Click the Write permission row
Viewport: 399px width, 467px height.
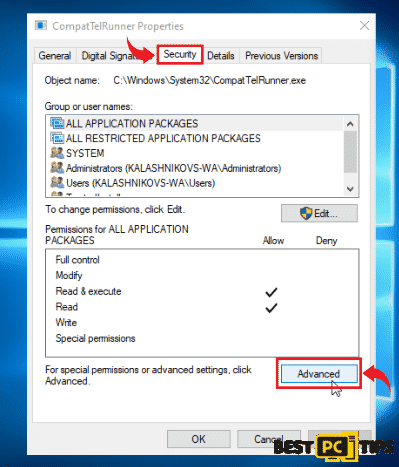point(202,323)
